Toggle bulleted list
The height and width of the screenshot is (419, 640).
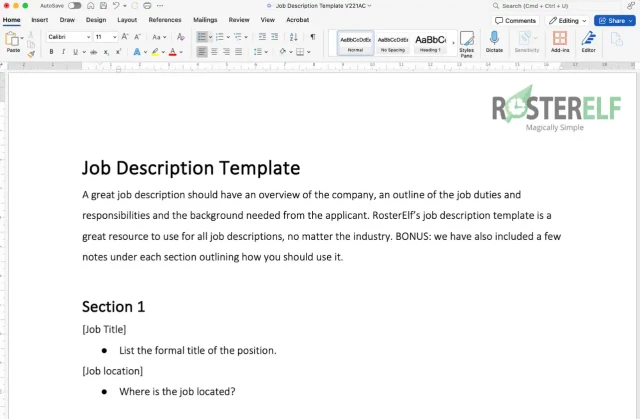[x=202, y=37]
